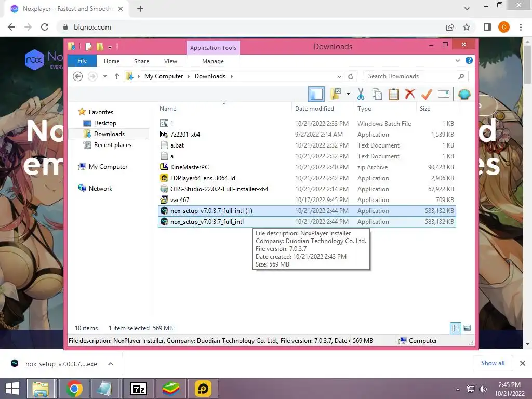This screenshot has height=399, width=532.
Task: Go back in the Explorer window
Action: [78, 76]
